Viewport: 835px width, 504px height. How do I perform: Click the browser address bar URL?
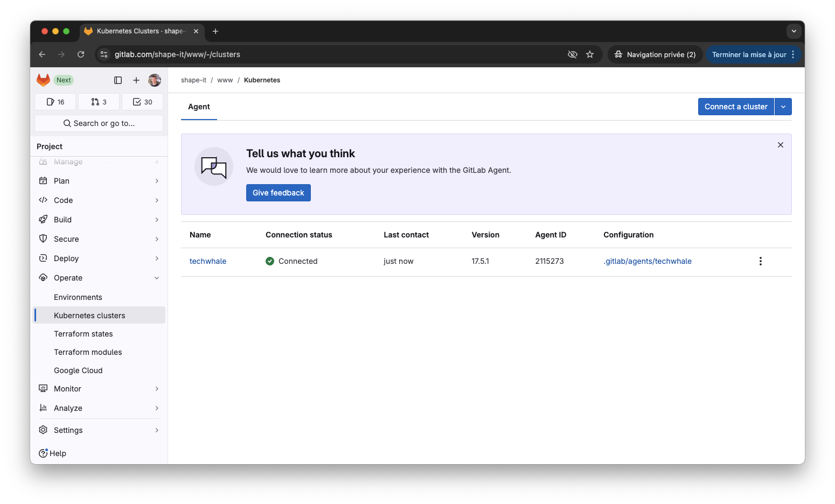click(177, 54)
